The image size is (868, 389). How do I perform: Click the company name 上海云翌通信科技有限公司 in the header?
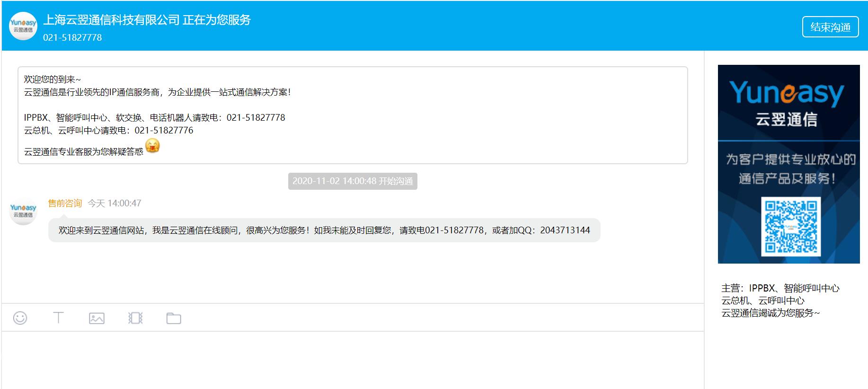[x=112, y=20]
